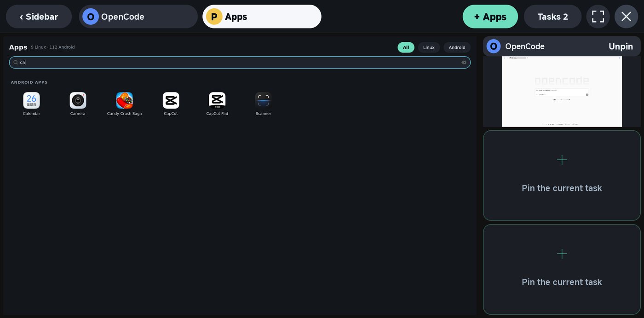Click the Candy Crush Saga label
Screen dimensions: 644x318
click(124, 114)
